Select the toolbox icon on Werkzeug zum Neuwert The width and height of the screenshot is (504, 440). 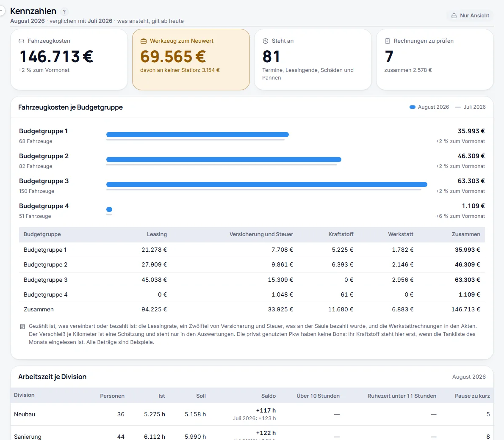(x=143, y=41)
